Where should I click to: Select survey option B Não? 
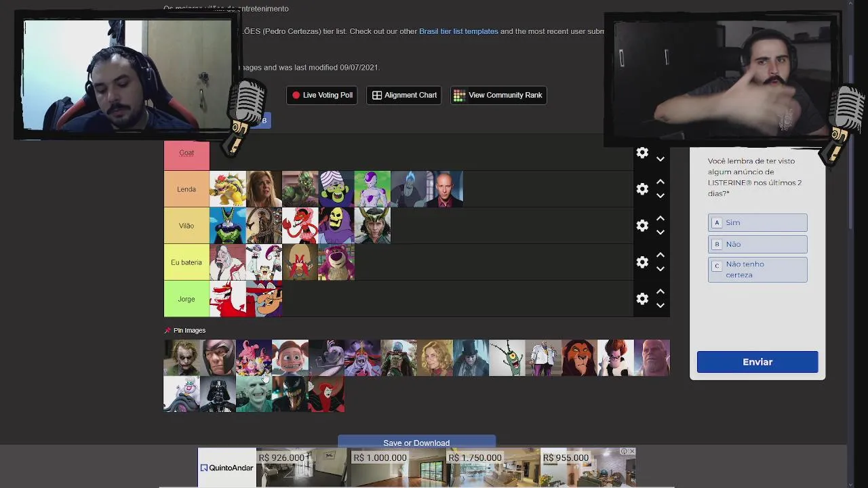point(757,244)
